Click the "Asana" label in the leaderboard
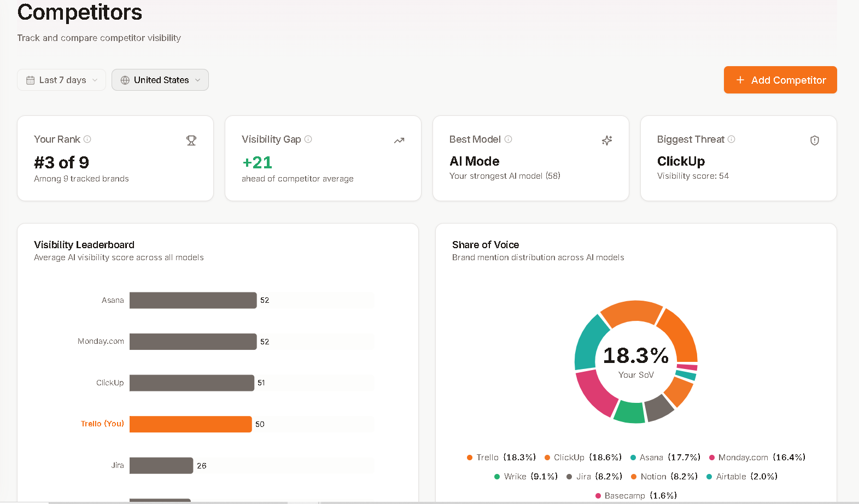This screenshot has width=859, height=504. click(x=113, y=300)
